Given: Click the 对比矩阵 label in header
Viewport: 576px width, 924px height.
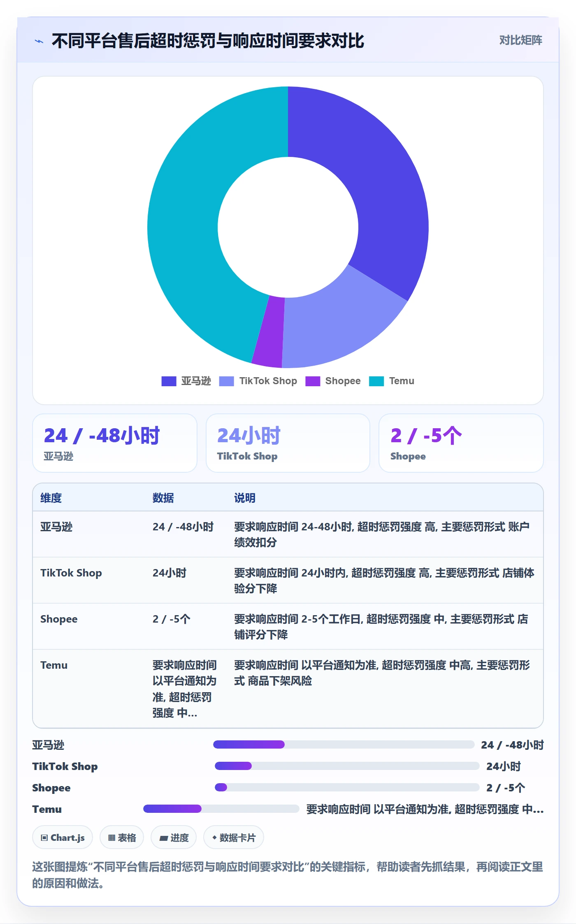Looking at the screenshot, I should 520,40.
